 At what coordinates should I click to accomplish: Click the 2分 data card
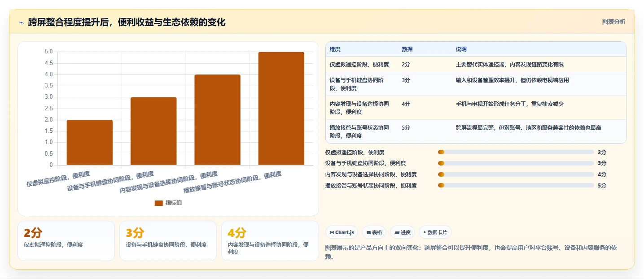point(66,240)
